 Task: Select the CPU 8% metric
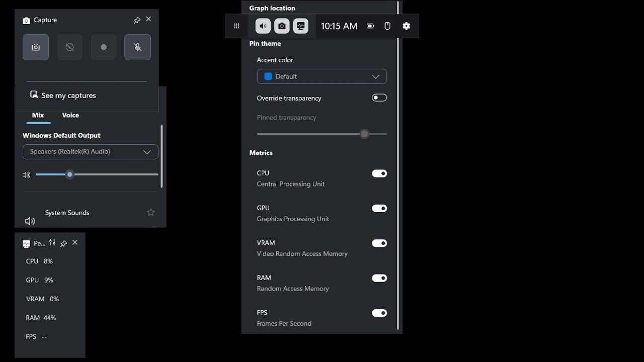39,261
